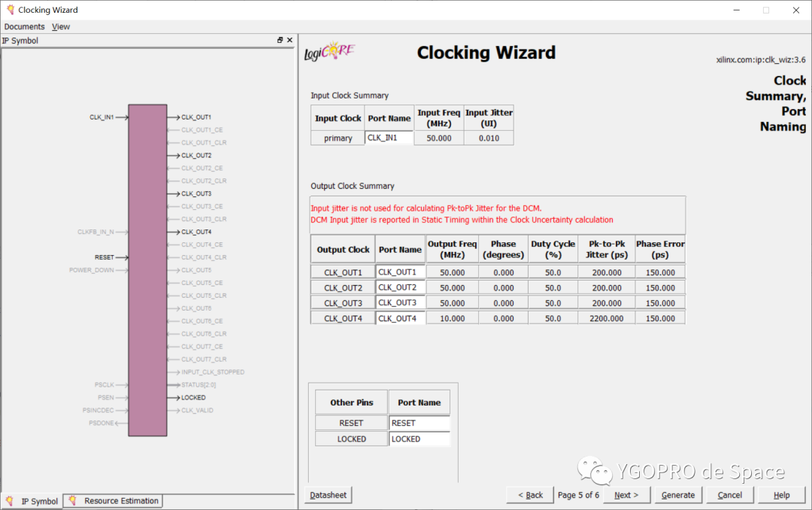
Task: Click the Pk-to-Pk Jitter (ps) column header
Action: click(607, 249)
